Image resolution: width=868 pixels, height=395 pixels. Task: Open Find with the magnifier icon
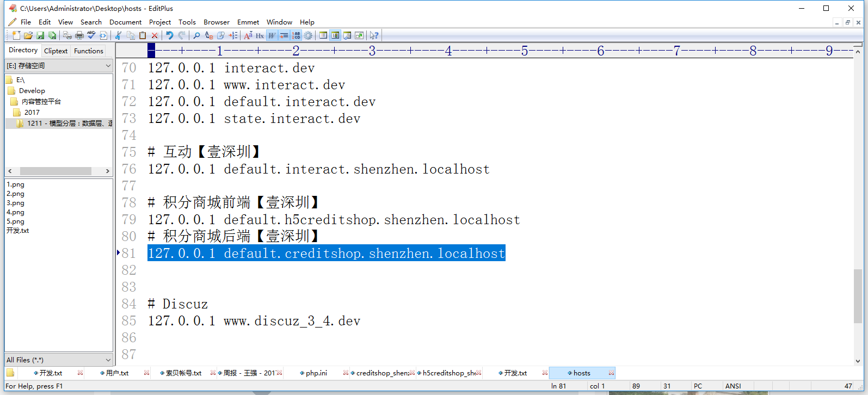(196, 35)
